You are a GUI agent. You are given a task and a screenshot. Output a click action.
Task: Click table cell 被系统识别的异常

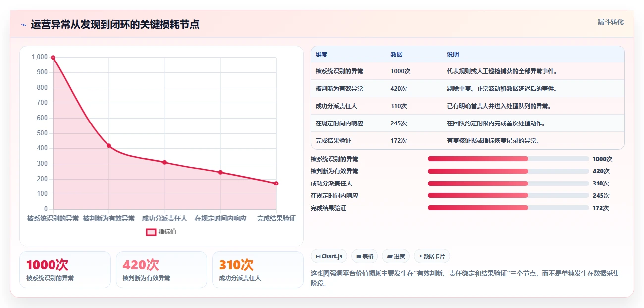pyautogui.click(x=339, y=71)
